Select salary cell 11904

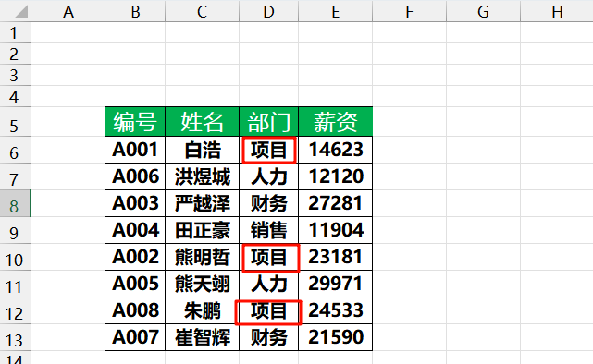coord(336,230)
